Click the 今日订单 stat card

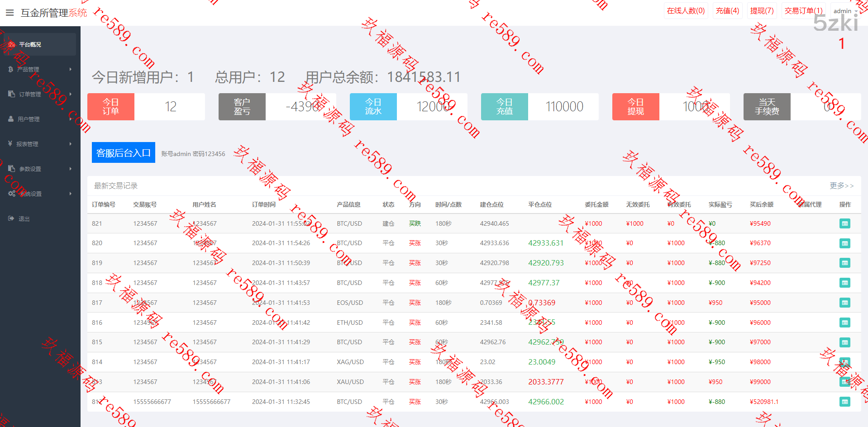(146, 107)
